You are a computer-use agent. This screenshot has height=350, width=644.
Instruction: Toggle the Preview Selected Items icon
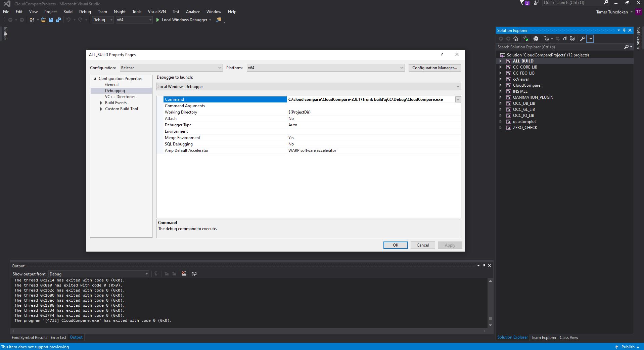(590, 39)
